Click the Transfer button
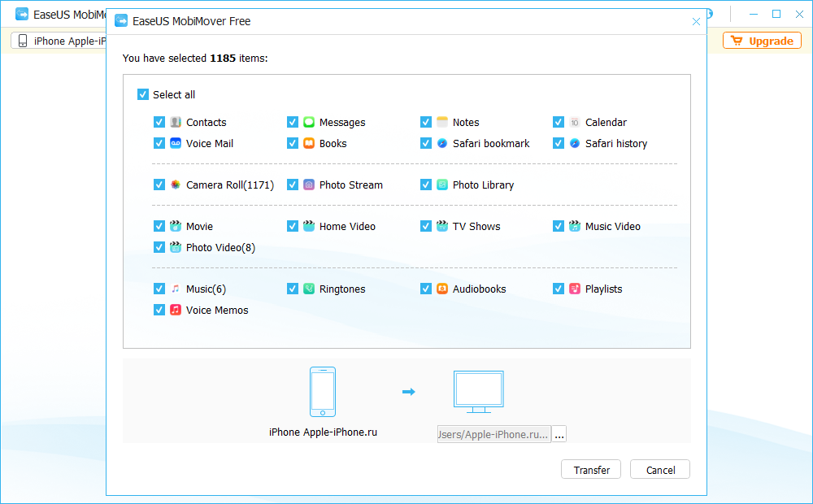The height and width of the screenshot is (504, 813). pyautogui.click(x=591, y=470)
